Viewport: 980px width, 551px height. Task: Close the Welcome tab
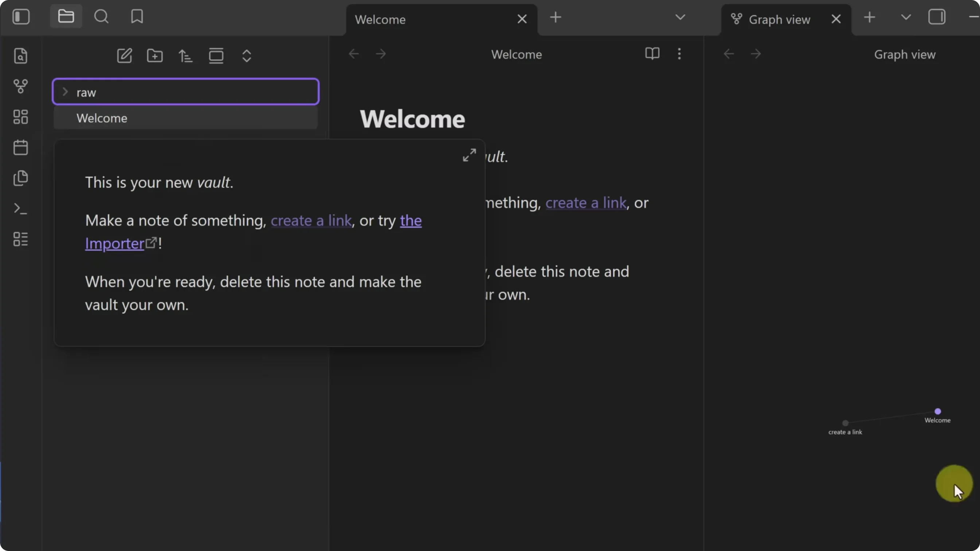pyautogui.click(x=522, y=19)
